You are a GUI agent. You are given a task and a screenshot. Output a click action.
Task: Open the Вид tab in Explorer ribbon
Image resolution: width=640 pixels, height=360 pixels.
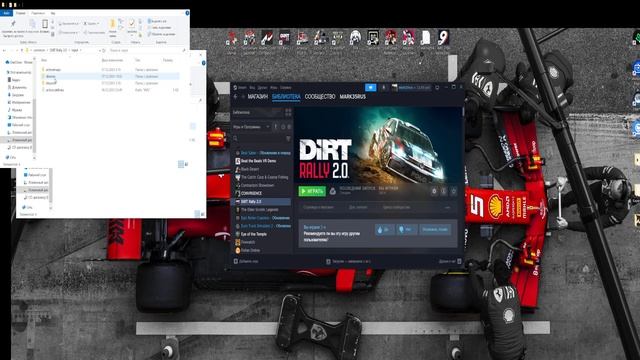53,13
